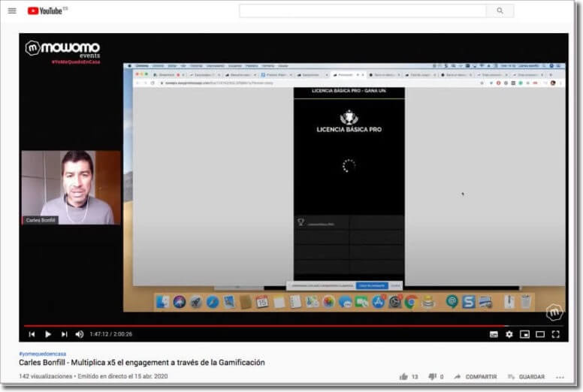
Task: Click the Chrome icon in the video's dock
Action: point(411,302)
